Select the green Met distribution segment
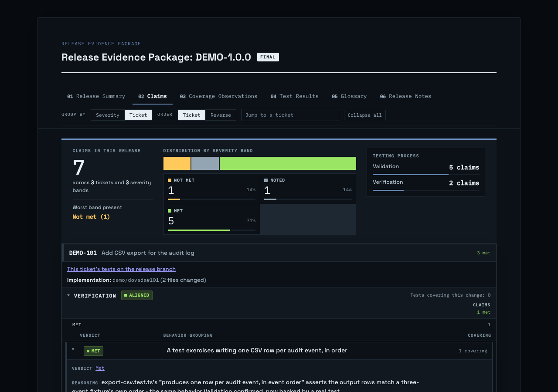558x392 pixels. (288, 163)
